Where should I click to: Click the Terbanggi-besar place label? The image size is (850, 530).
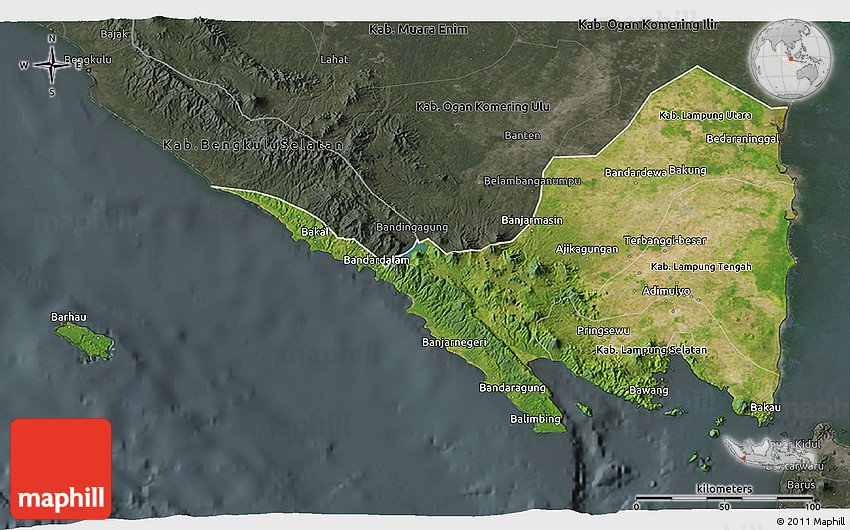(x=664, y=241)
